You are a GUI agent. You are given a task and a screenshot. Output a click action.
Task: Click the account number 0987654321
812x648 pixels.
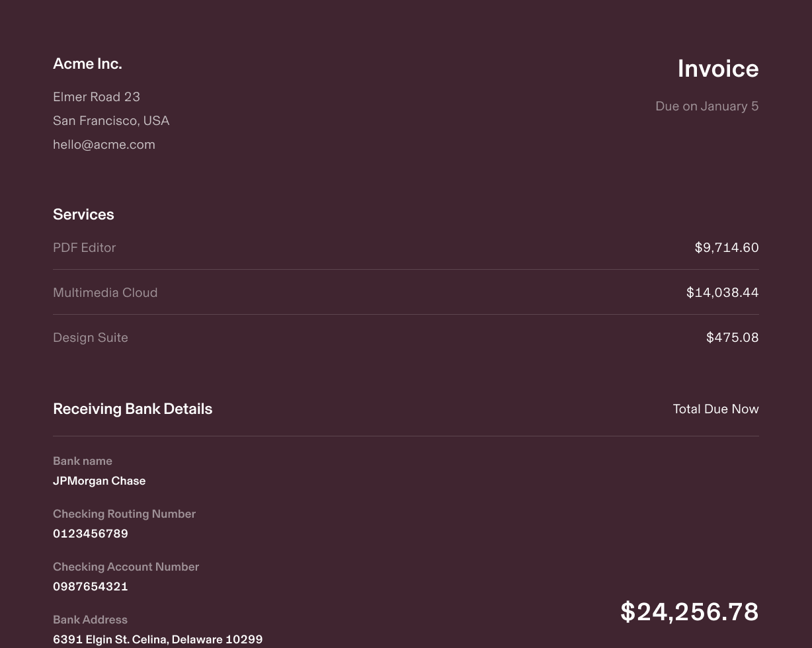(x=91, y=587)
